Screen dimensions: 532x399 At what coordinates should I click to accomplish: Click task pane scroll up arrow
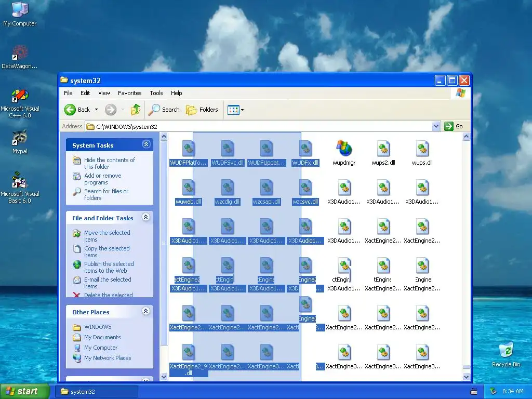(x=164, y=137)
